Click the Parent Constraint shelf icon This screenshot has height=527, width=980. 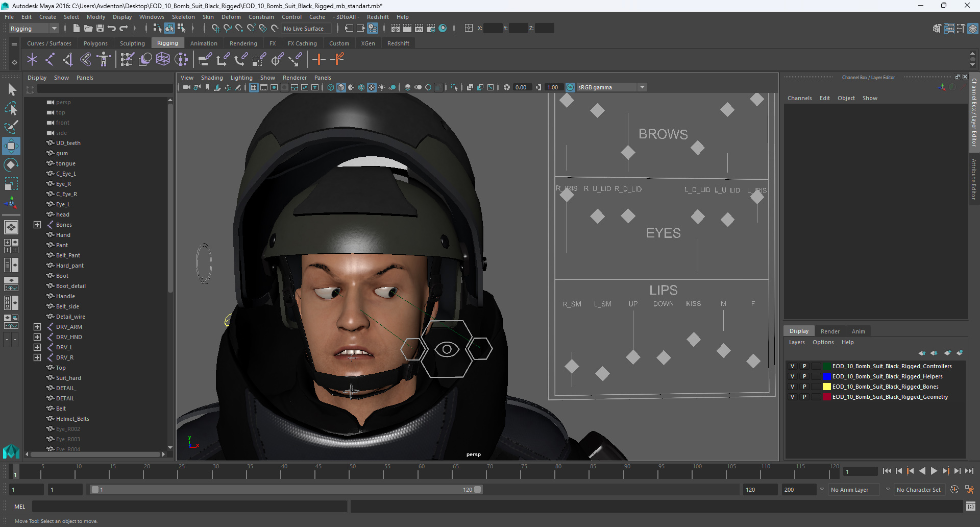[205, 60]
